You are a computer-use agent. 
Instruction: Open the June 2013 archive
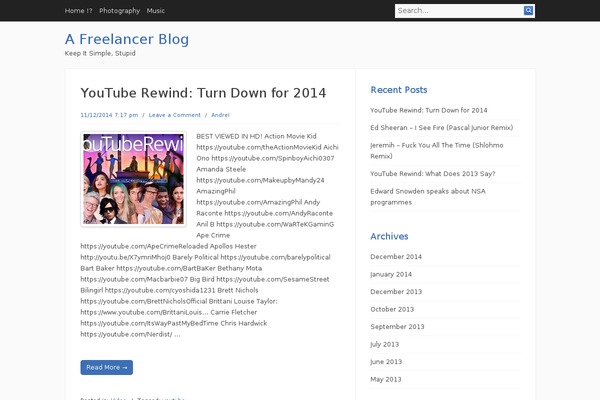click(x=386, y=362)
